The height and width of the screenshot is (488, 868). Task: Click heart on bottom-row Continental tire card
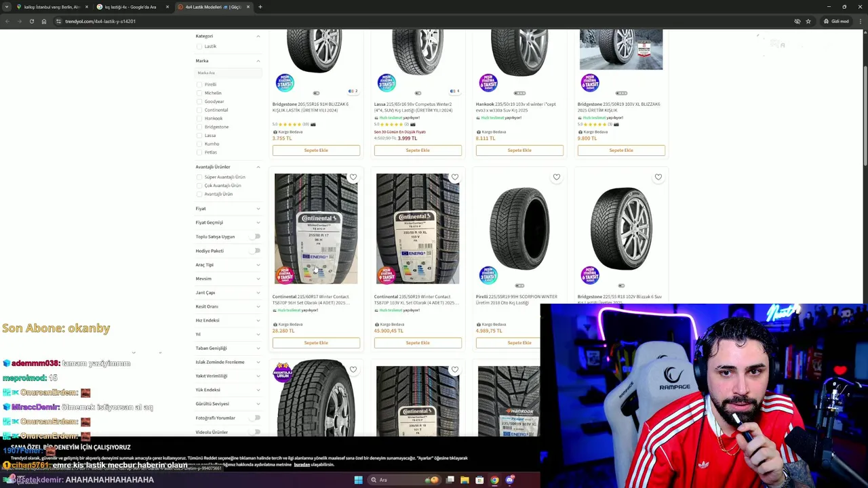(454, 370)
